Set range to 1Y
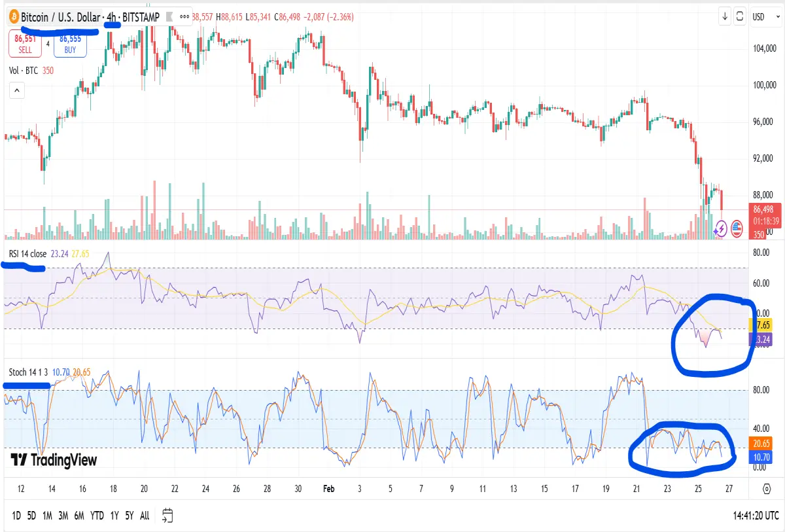This screenshot has width=785, height=532. [x=114, y=516]
